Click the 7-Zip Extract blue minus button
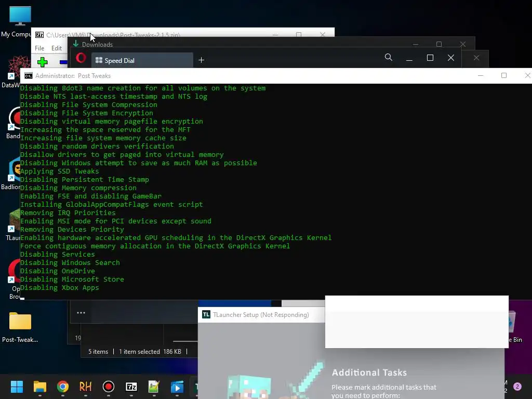532x399 pixels. coord(63,62)
